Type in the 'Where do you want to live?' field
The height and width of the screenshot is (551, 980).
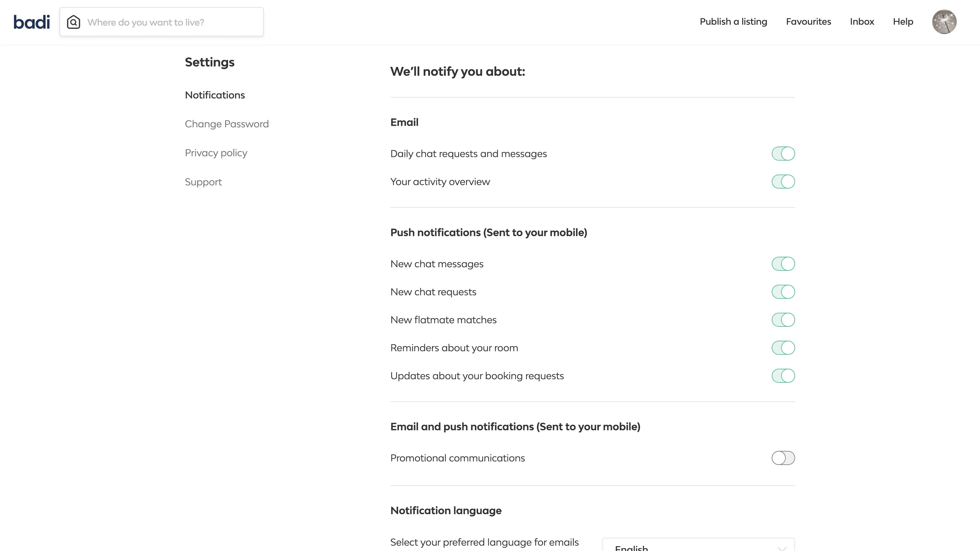tap(171, 22)
